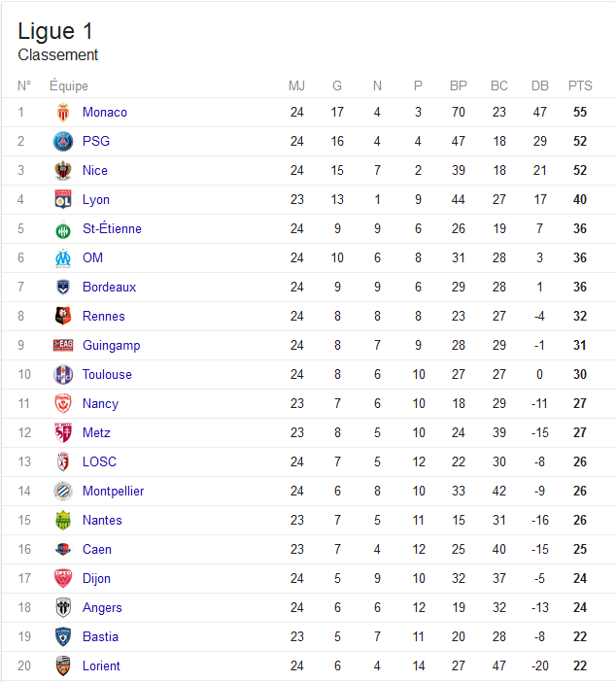This screenshot has height=682, width=616.
Task: Click the Toulouse purple crest icon
Action: (x=63, y=374)
